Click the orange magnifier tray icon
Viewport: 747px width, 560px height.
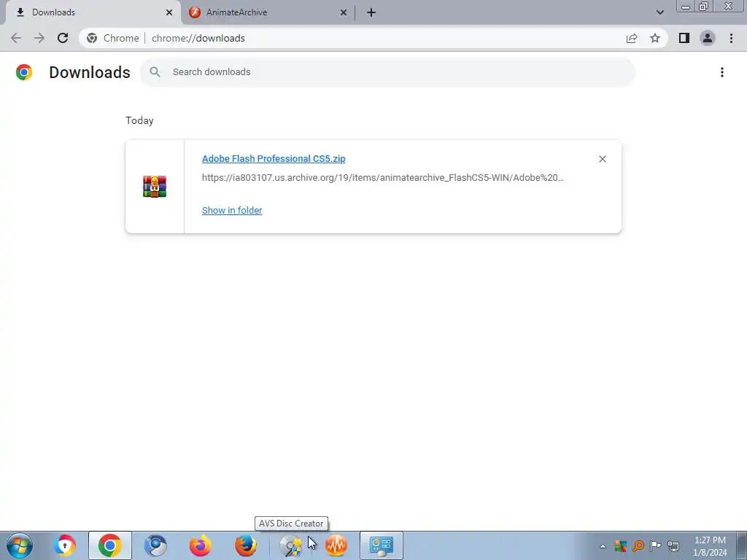click(x=638, y=545)
